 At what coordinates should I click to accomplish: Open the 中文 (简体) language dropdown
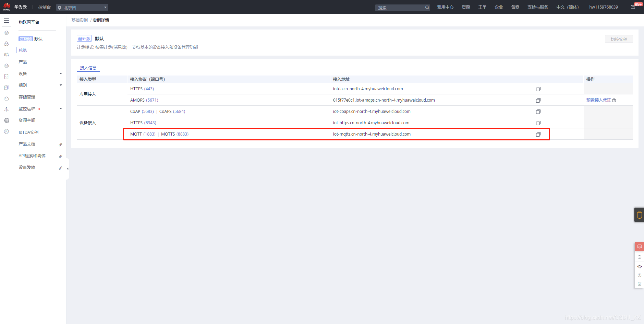coord(567,7)
